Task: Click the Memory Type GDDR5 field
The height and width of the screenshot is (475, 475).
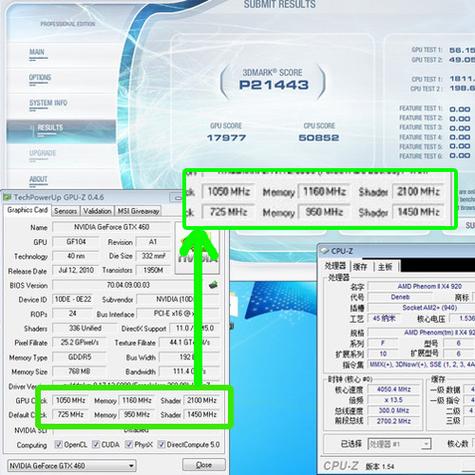Action: coord(79,357)
